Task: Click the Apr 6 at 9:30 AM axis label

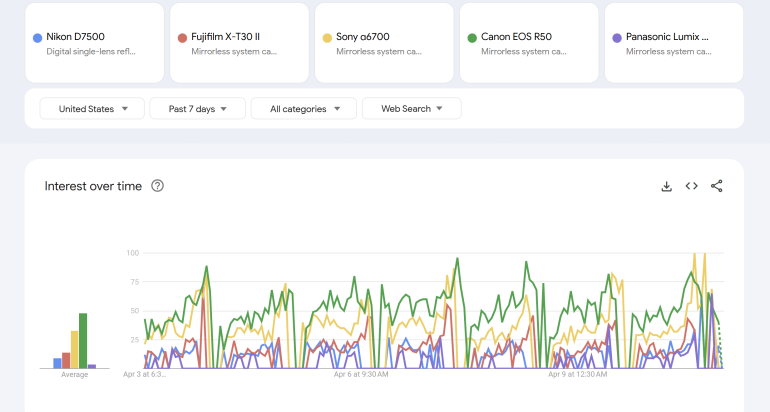Action: (x=360, y=375)
